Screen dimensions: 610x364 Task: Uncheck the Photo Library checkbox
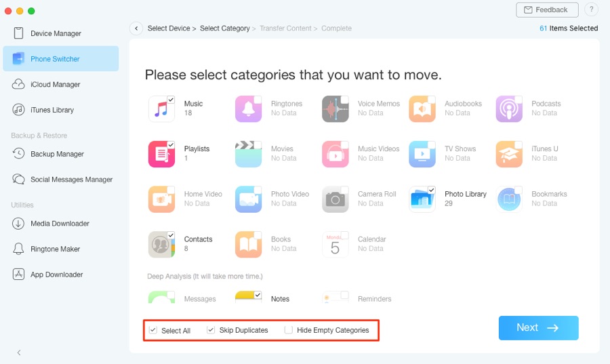click(x=432, y=190)
